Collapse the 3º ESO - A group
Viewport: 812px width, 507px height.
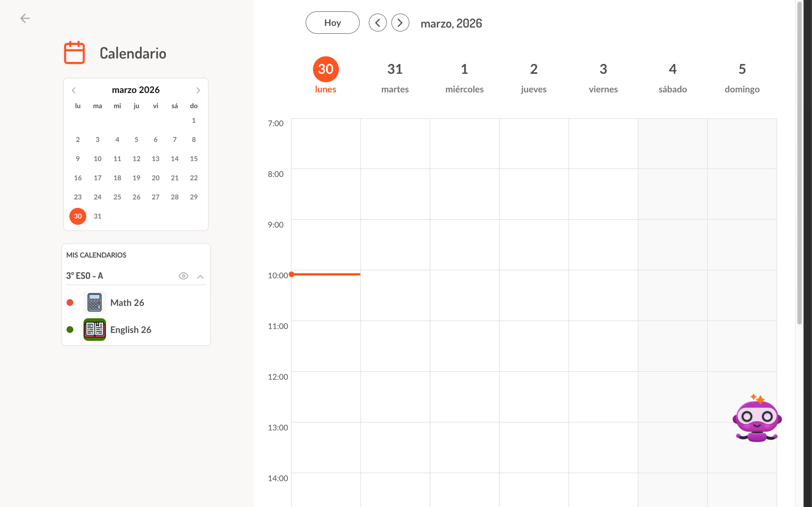pos(200,277)
